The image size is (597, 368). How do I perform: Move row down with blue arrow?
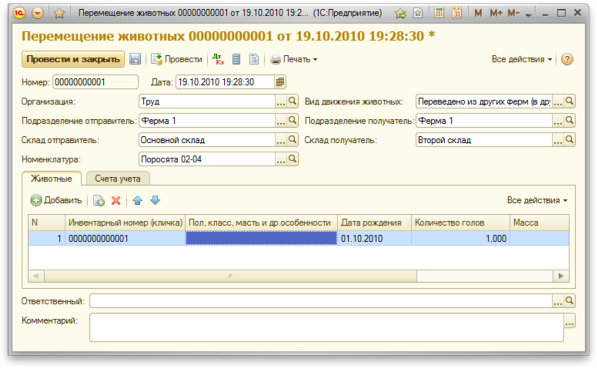(x=155, y=201)
